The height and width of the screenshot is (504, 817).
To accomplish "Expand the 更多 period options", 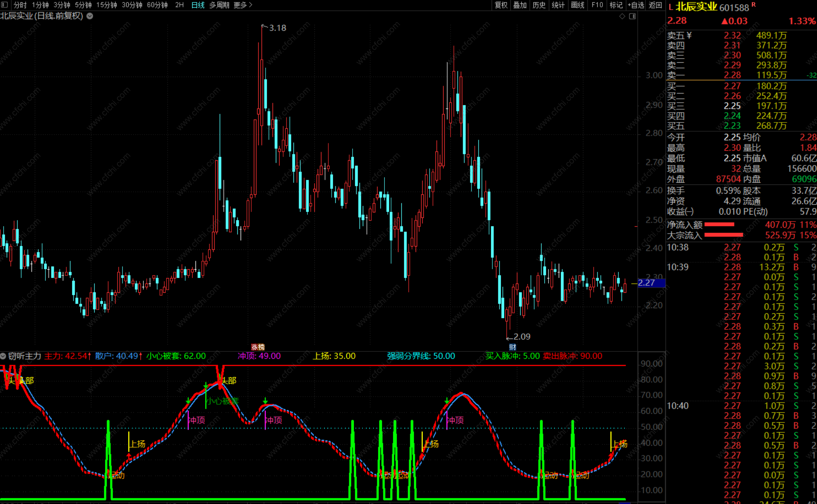I will pyautogui.click(x=243, y=5).
